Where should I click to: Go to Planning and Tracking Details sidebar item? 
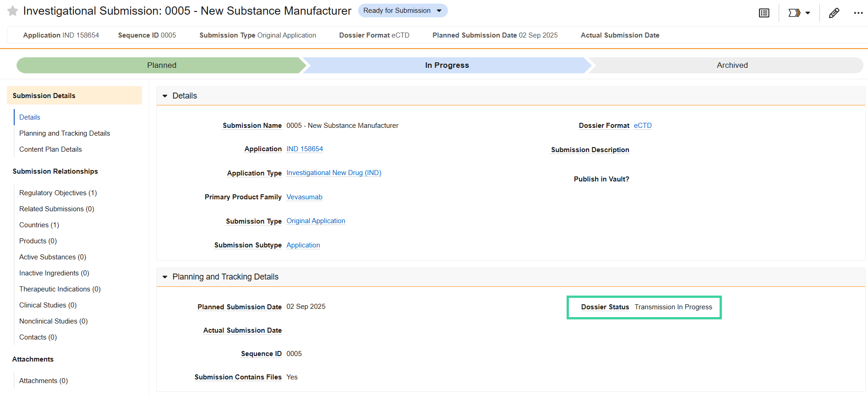pyautogui.click(x=65, y=133)
